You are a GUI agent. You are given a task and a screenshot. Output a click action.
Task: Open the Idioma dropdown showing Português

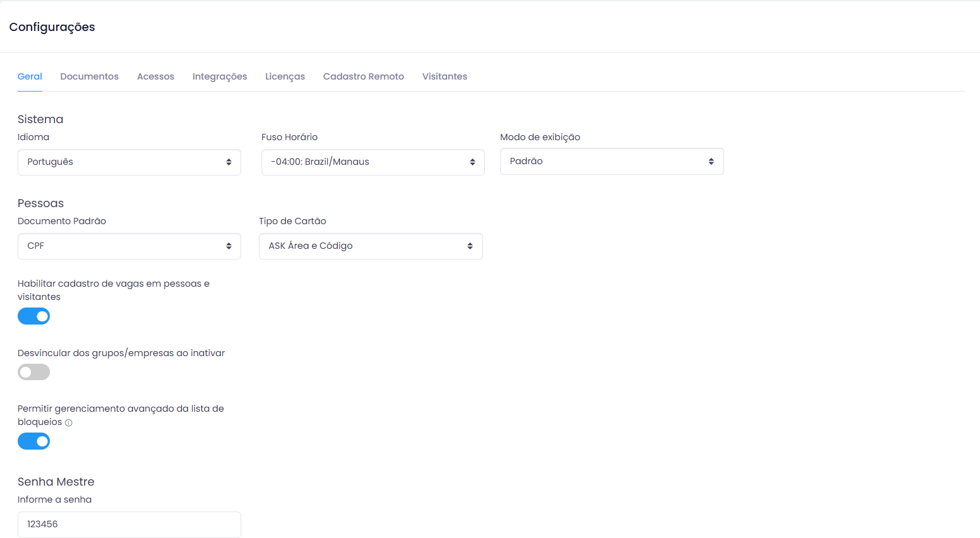[x=129, y=162]
